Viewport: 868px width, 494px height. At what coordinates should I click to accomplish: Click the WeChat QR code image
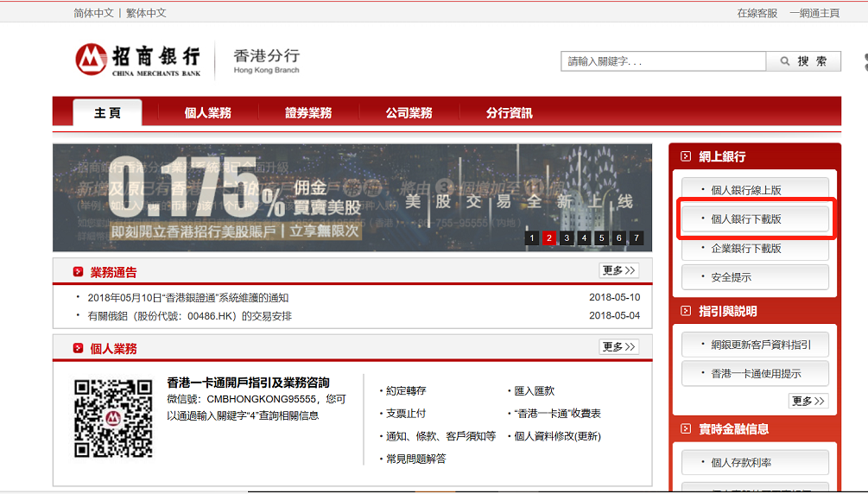[x=113, y=418]
